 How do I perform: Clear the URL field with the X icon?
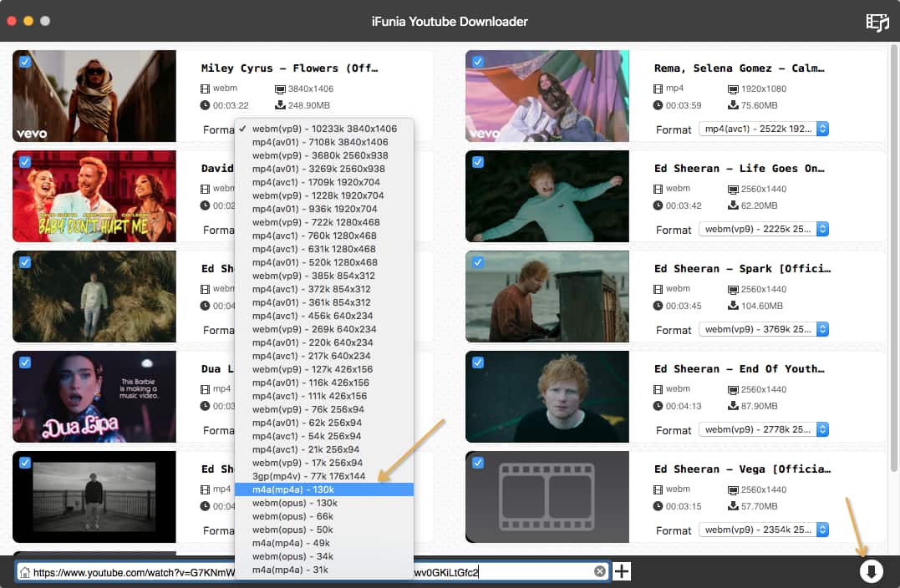(599, 571)
